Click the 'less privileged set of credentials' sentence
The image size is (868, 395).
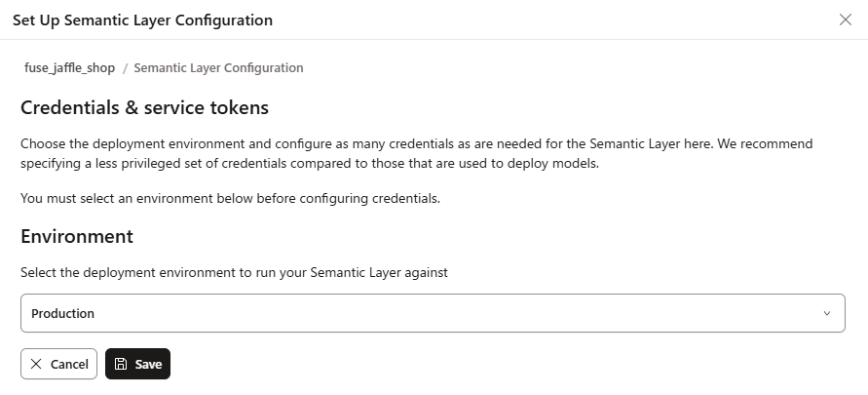tap(310, 163)
